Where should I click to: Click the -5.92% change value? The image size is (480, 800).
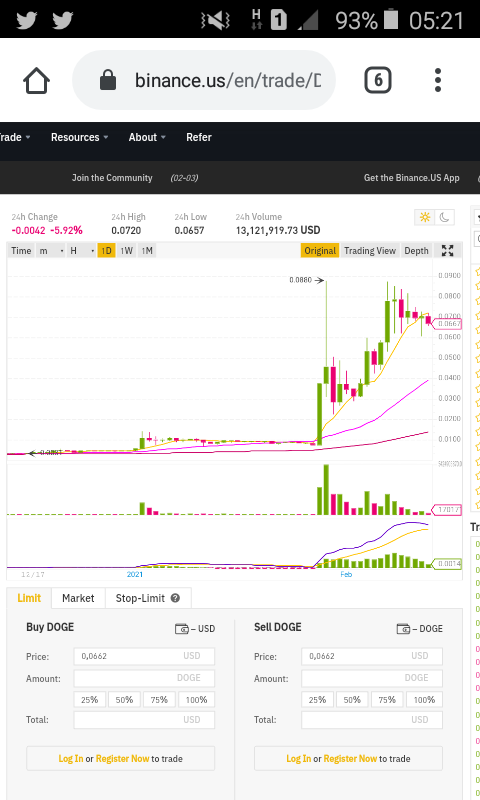pos(66,230)
